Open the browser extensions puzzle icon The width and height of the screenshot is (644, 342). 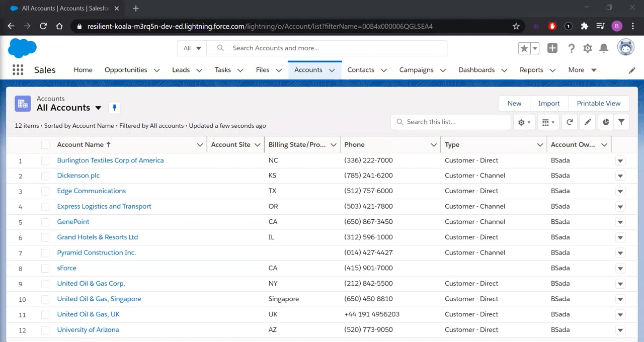tap(584, 26)
